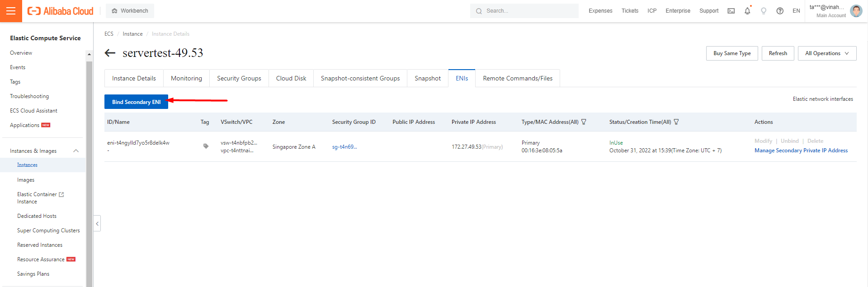
Task: Click the tag icon for the ENI
Action: pos(206,146)
